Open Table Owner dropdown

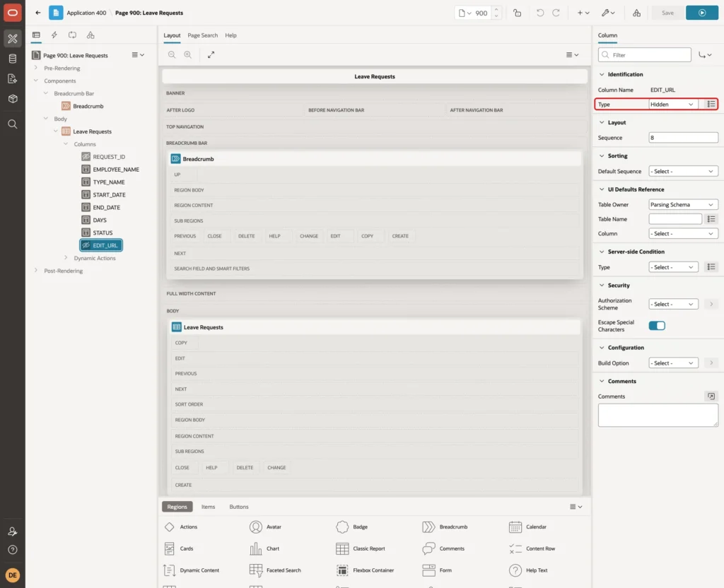click(683, 204)
